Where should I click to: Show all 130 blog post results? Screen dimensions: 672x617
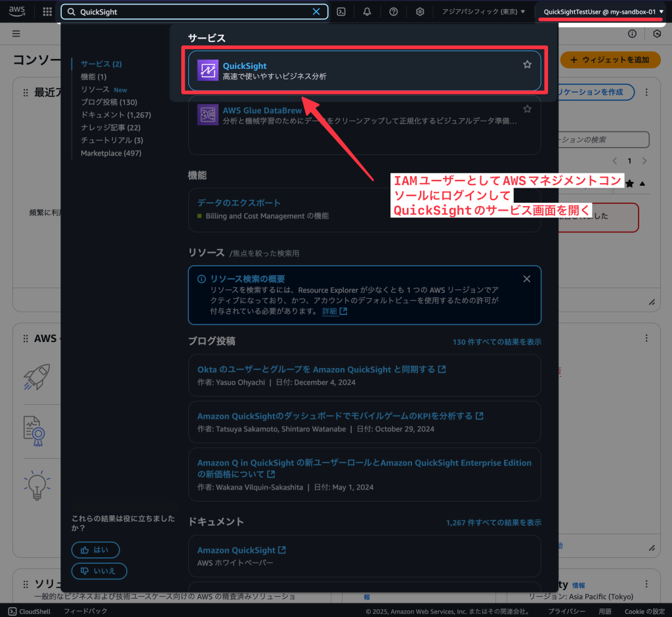[x=497, y=342]
